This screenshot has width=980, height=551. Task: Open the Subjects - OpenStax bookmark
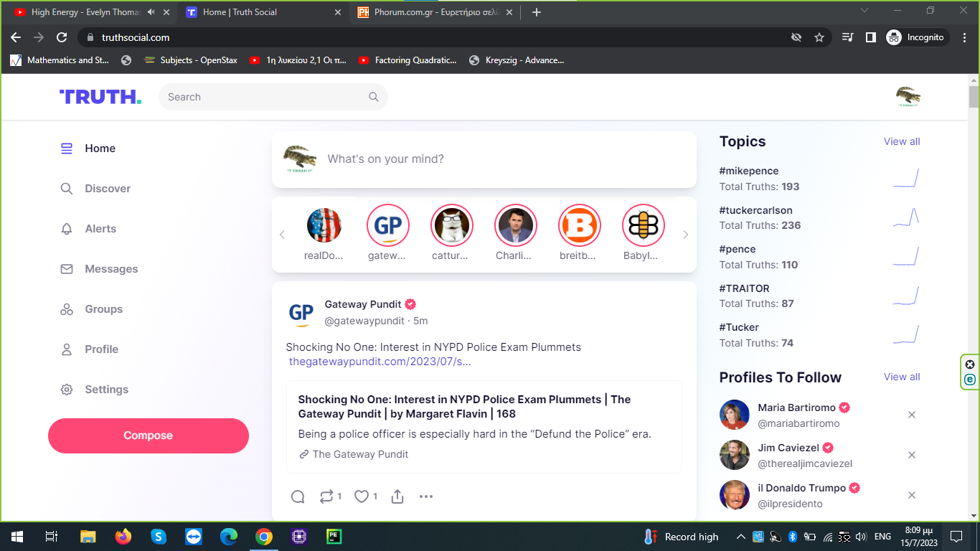(190, 60)
